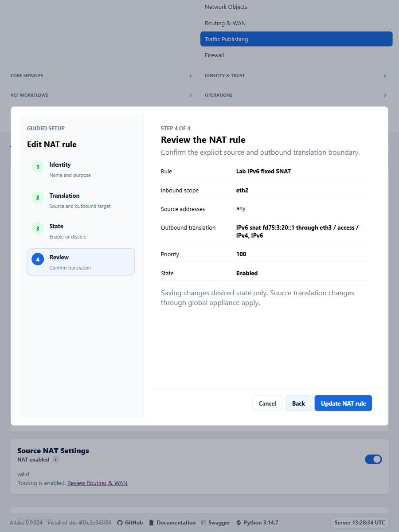399x532 pixels.
Task: Show NAT enabled info icon
Action: point(56,460)
